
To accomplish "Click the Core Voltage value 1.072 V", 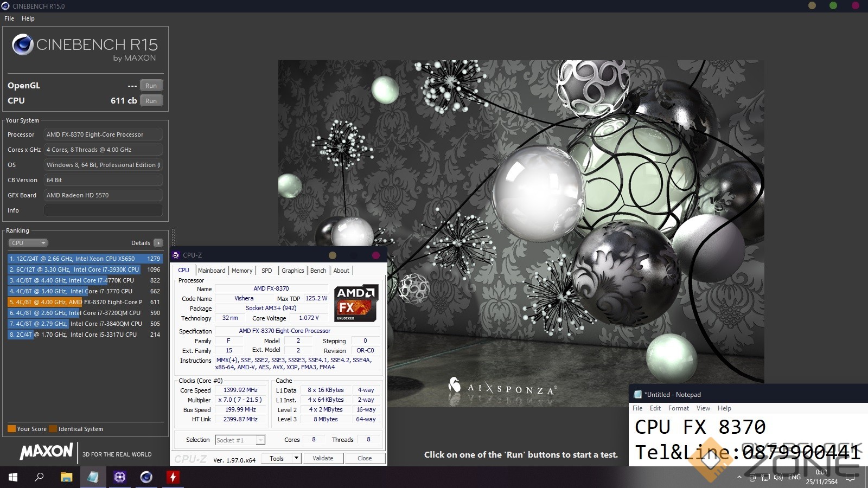I will click(309, 318).
